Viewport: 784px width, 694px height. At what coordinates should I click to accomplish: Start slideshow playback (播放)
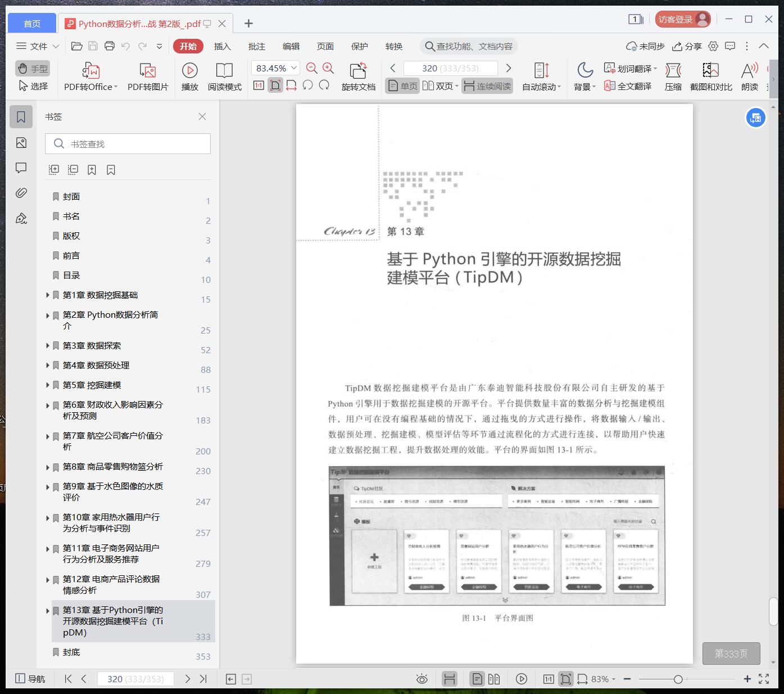tap(189, 77)
